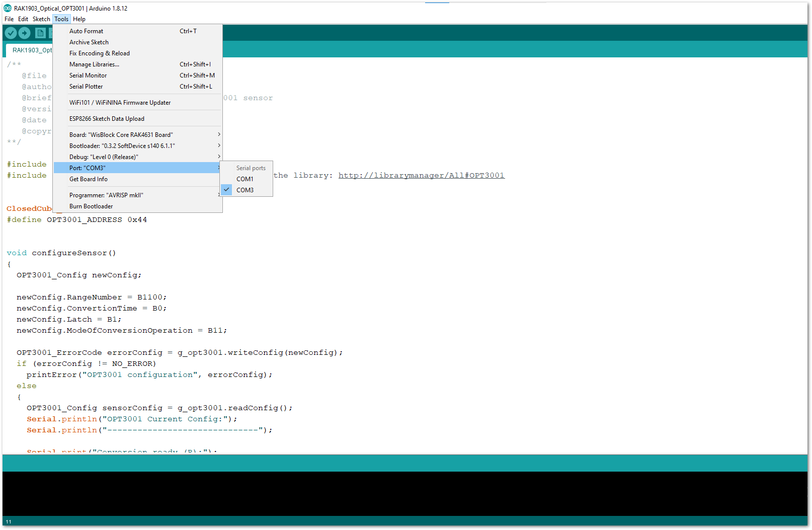Click 'Serial ports' submenu header
The width and height of the screenshot is (812, 530).
[251, 168]
